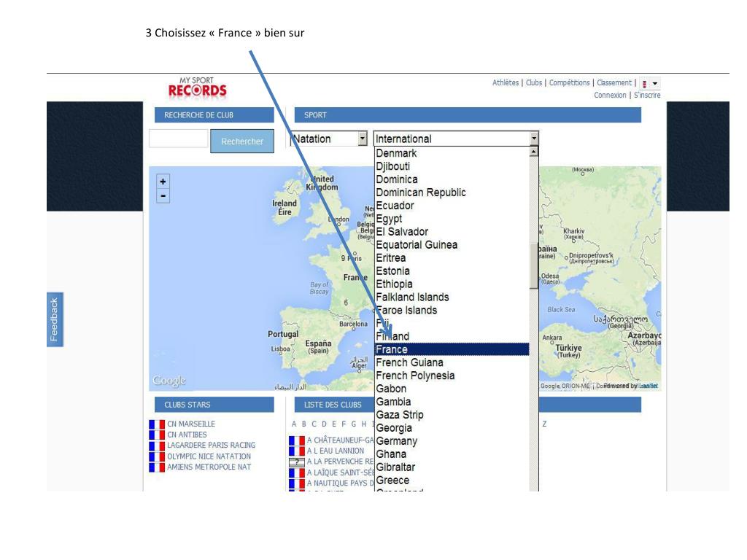Click the Rechercher button
This screenshot has width=747, height=560.
pyautogui.click(x=242, y=141)
